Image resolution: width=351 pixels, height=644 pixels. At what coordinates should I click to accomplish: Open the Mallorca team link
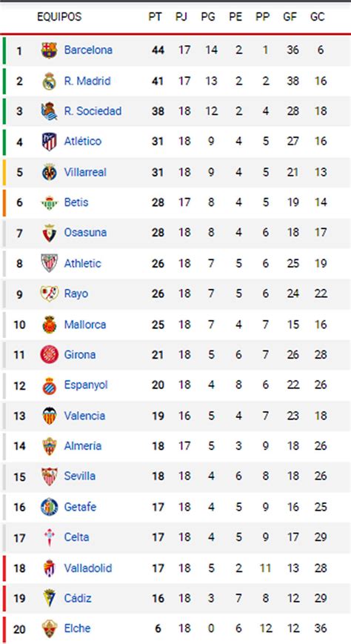point(85,325)
